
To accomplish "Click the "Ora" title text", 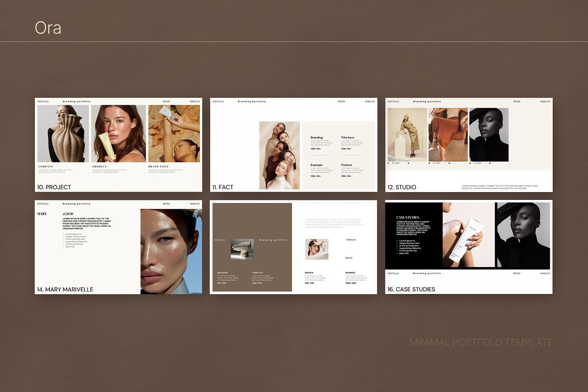I will (x=48, y=28).
